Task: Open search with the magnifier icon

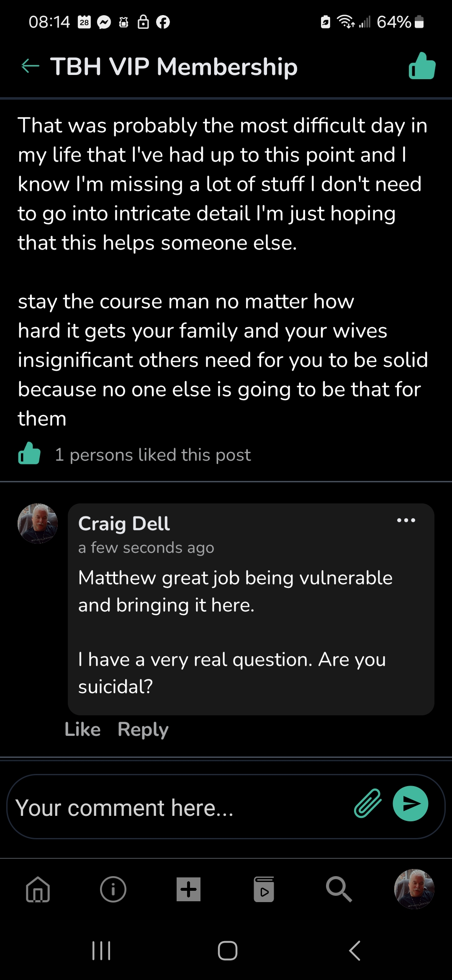Action: (x=339, y=889)
